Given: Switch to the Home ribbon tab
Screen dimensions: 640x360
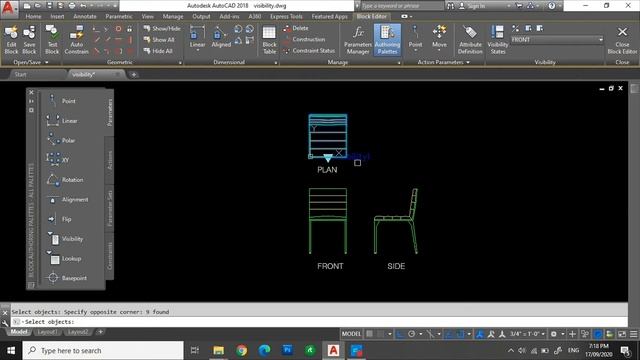Looking at the screenshot, I should [x=33, y=16].
